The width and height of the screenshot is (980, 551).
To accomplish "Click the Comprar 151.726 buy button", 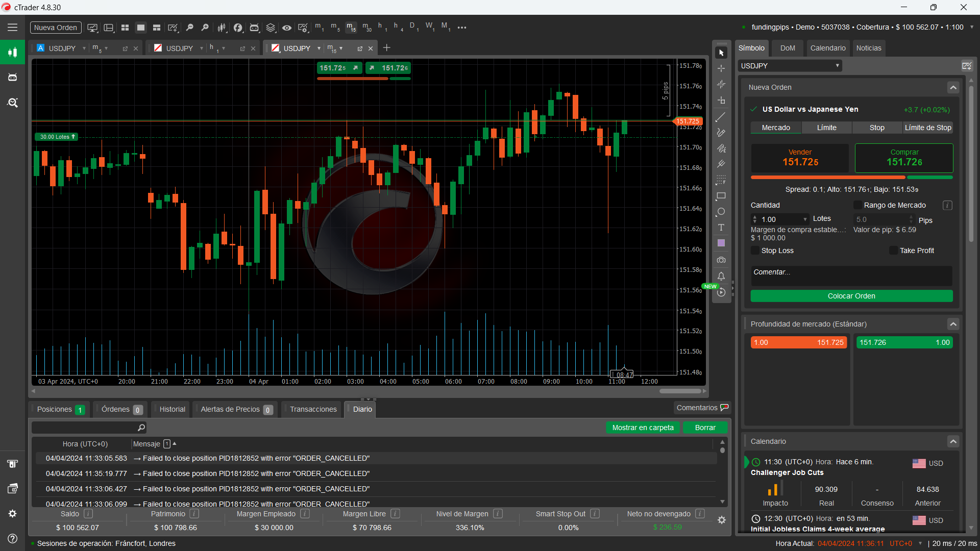I will click(x=904, y=158).
